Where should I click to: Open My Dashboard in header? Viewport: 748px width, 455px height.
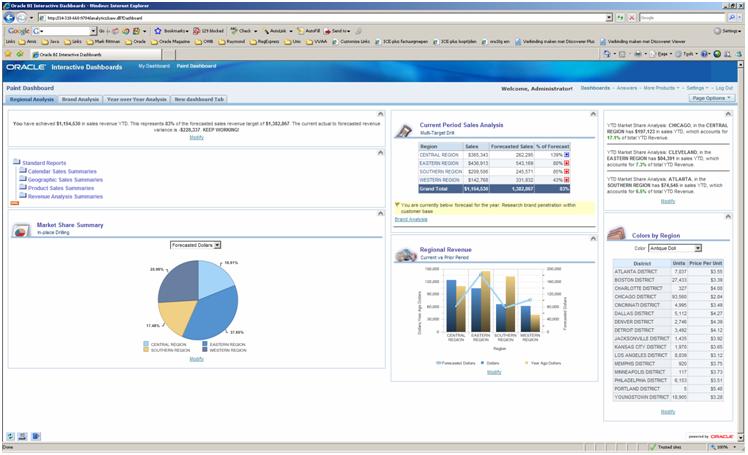(x=154, y=66)
